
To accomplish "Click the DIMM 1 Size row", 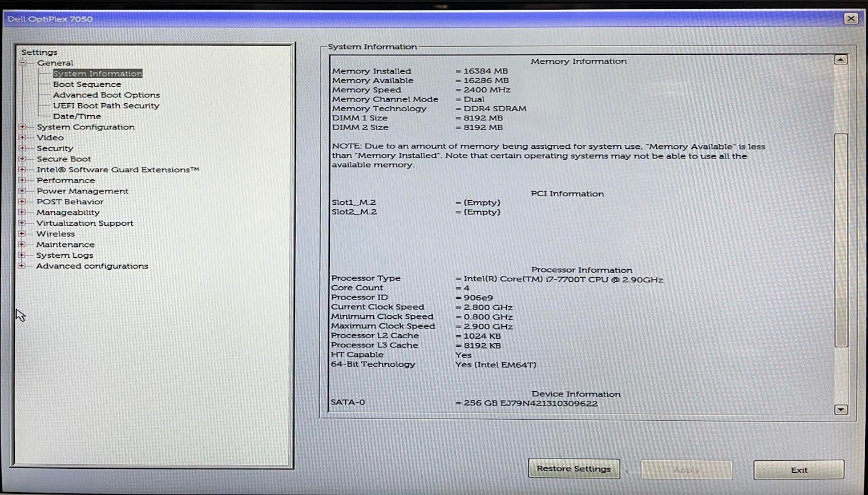I will coord(417,118).
